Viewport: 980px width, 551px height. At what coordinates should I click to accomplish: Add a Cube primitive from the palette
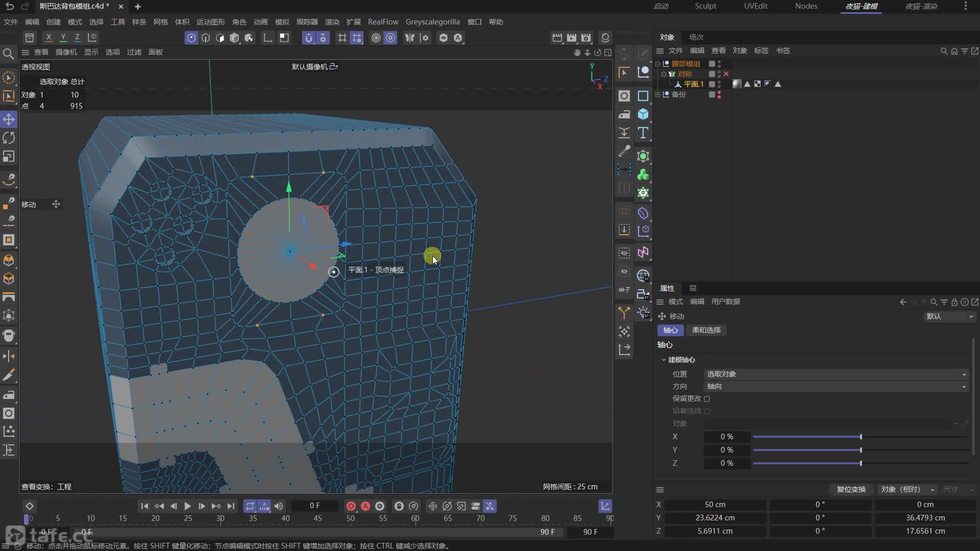tap(643, 114)
